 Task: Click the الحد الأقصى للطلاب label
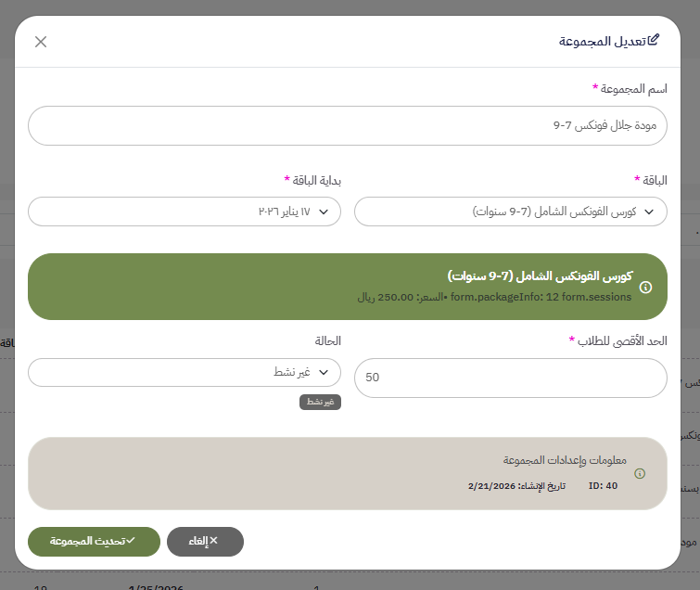pyautogui.click(x=621, y=340)
